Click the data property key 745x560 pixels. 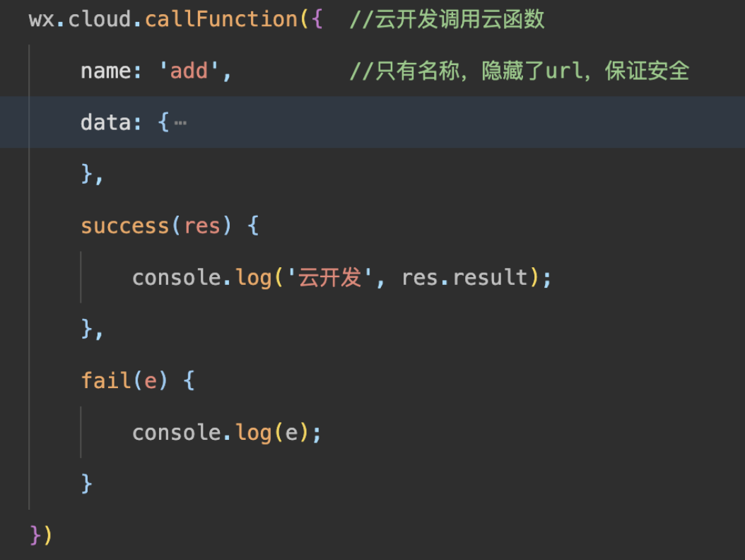pyautogui.click(x=105, y=123)
